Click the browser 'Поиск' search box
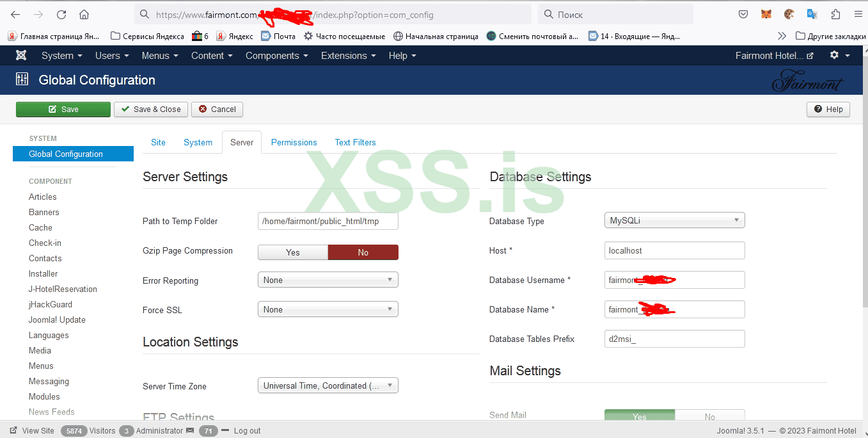Screen dimensions: 868x438 (x=615, y=14)
